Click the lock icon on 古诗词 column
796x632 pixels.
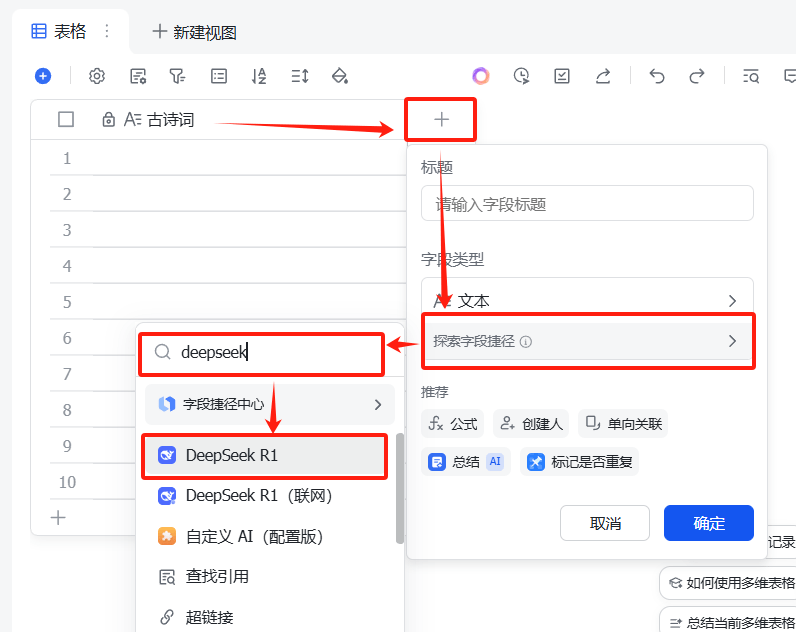(x=108, y=120)
